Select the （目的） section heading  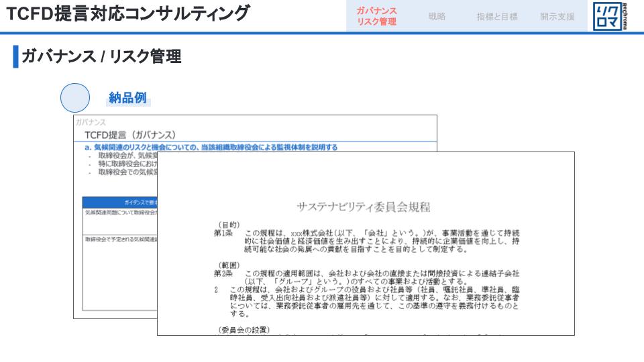229,225
